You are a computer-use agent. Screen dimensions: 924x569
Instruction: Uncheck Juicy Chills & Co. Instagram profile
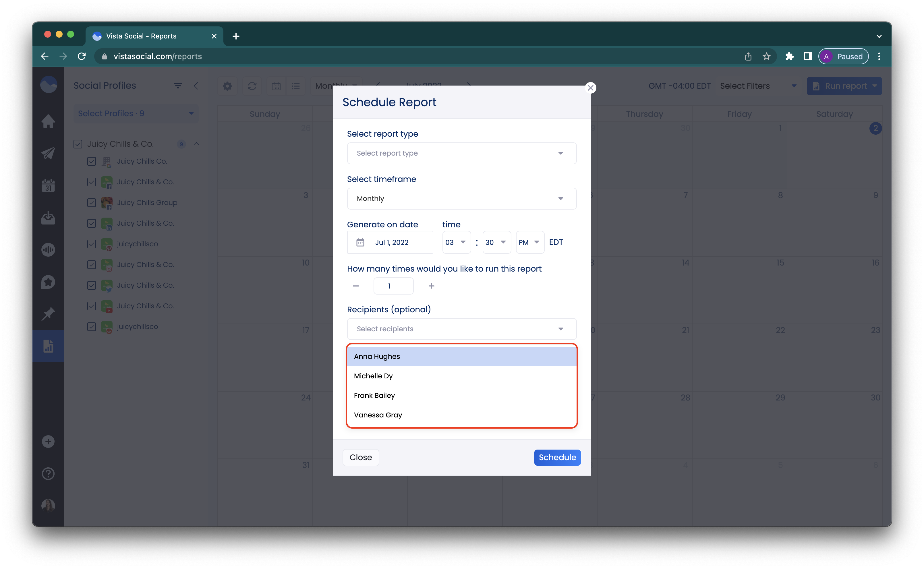tap(92, 265)
